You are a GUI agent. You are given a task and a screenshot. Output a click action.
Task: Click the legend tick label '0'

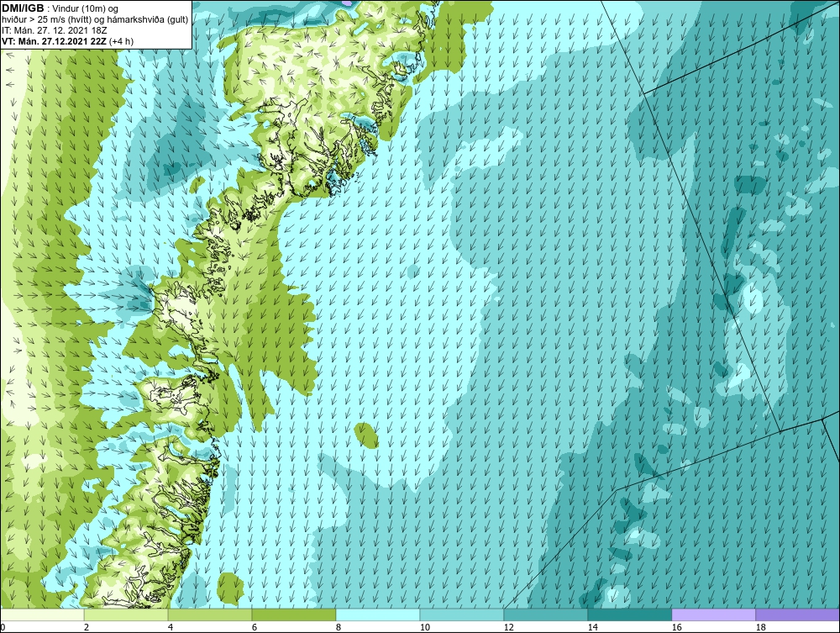pos(3,627)
